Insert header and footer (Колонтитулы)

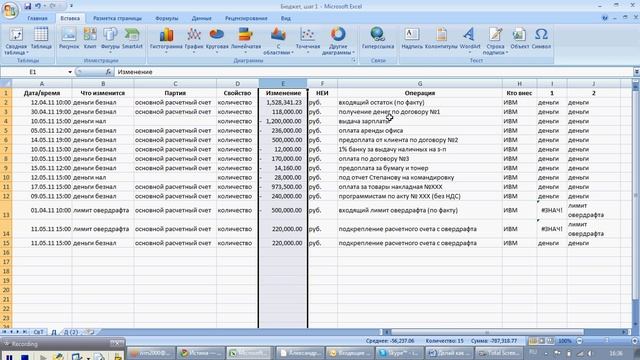coord(441,38)
